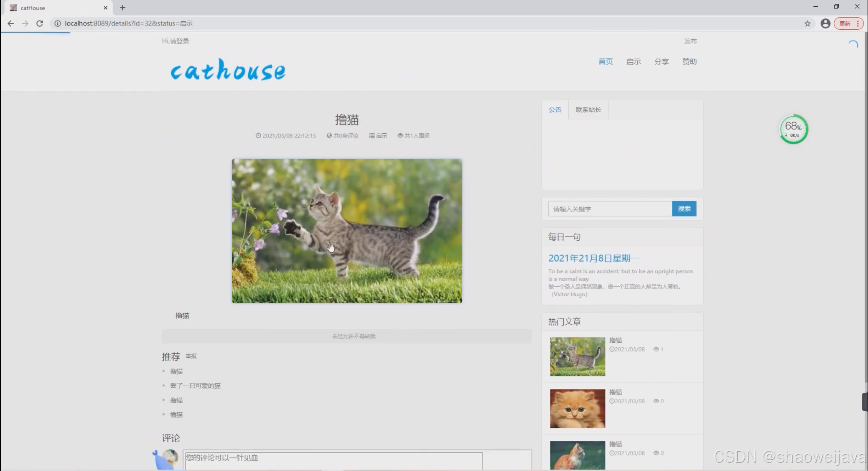This screenshot has width=868, height=471.
Task: Click the 68% speed monitor widget
Action: tap(793, 129)
